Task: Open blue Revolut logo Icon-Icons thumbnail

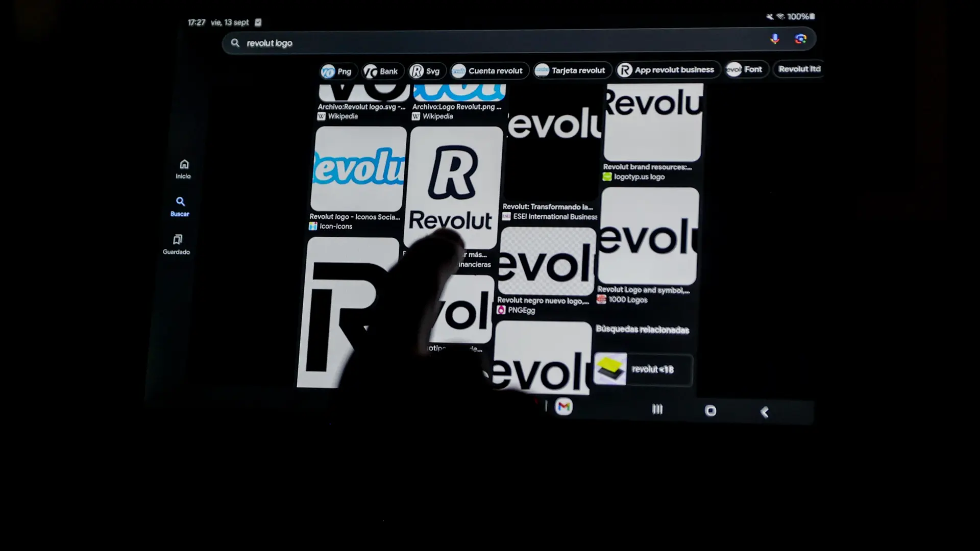Action: click(359, 168)
